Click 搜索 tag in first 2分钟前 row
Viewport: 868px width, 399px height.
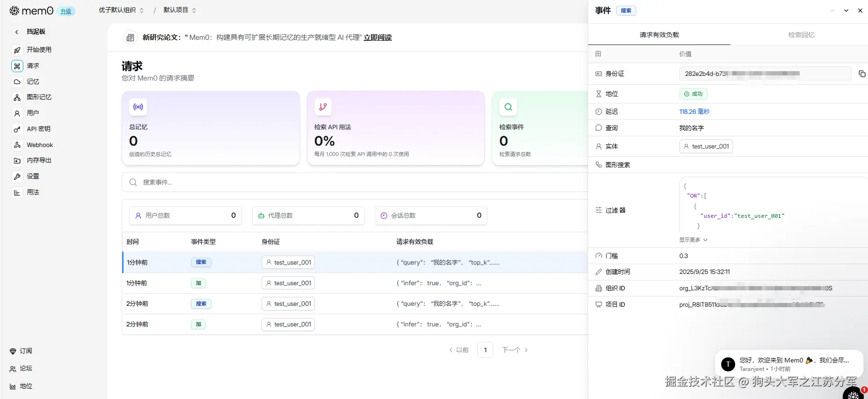[201, 303]
